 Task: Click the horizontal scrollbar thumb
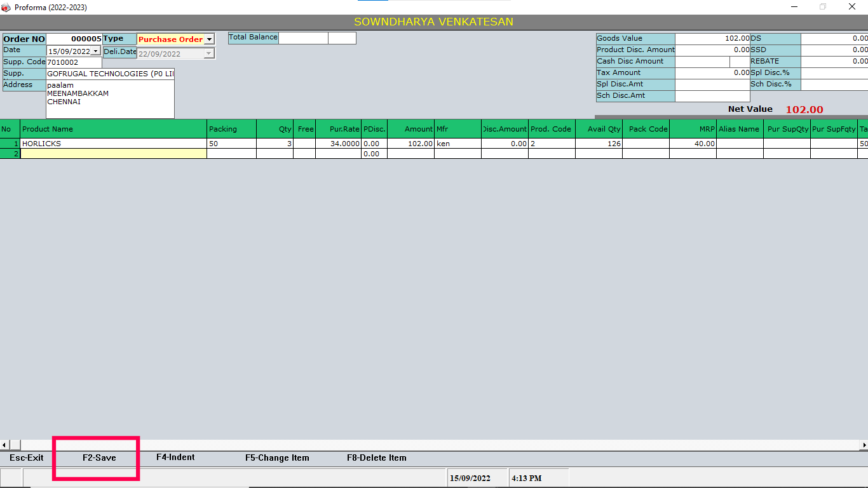click(15, 445)
